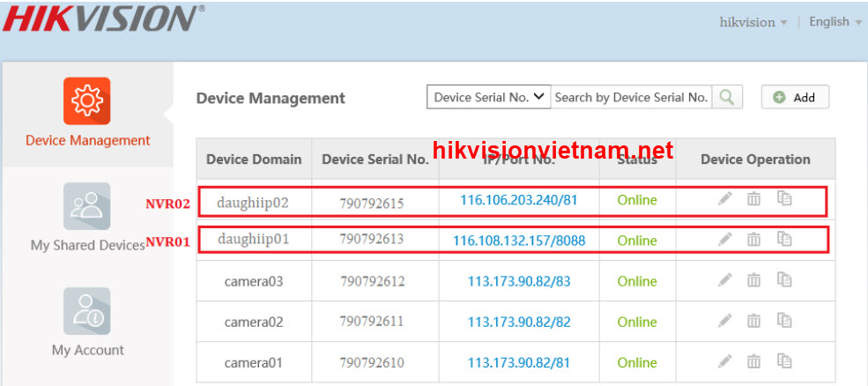Edit the camera03 device
Viewport: 868px width, 386px height.
point(724,279)
